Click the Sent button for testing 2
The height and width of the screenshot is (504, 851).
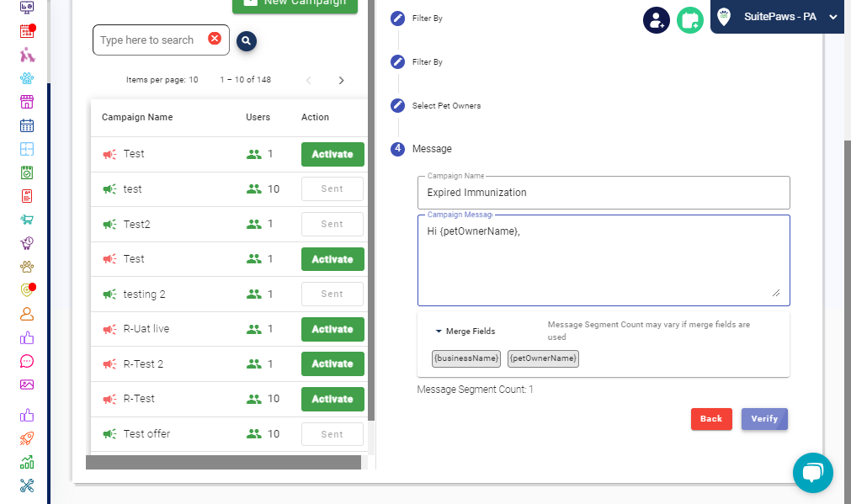point(332,294)
